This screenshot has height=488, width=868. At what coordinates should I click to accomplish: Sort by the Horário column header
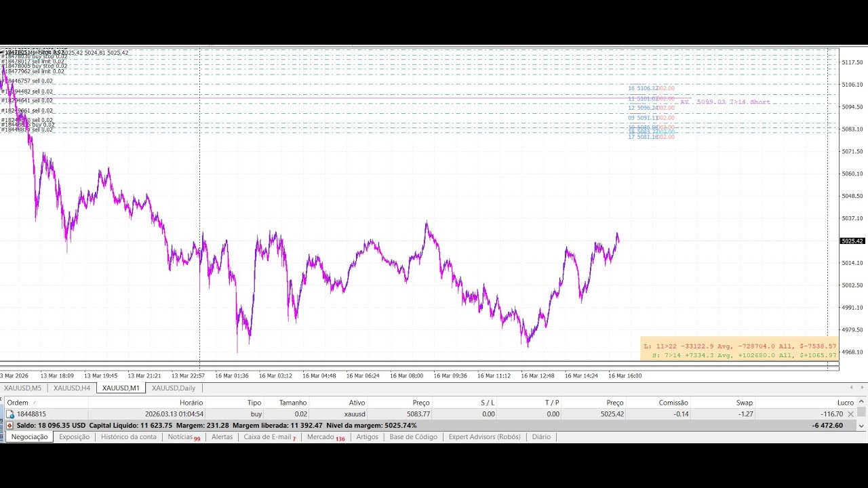pyautogui.click(x=191, y=403)
